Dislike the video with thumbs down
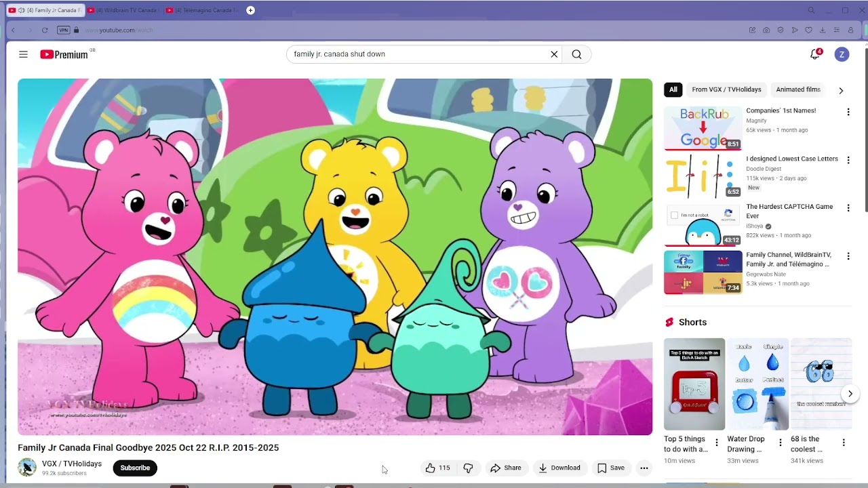 468,468
